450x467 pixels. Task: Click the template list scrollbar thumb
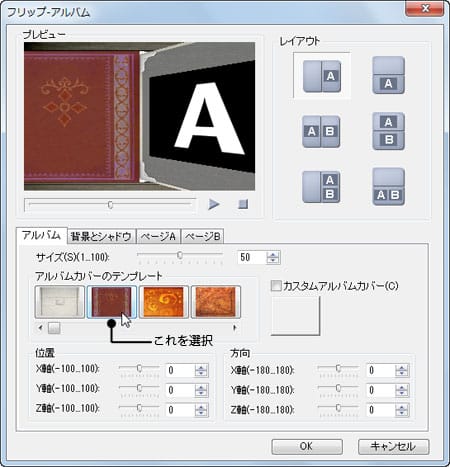tap(54, 328)
